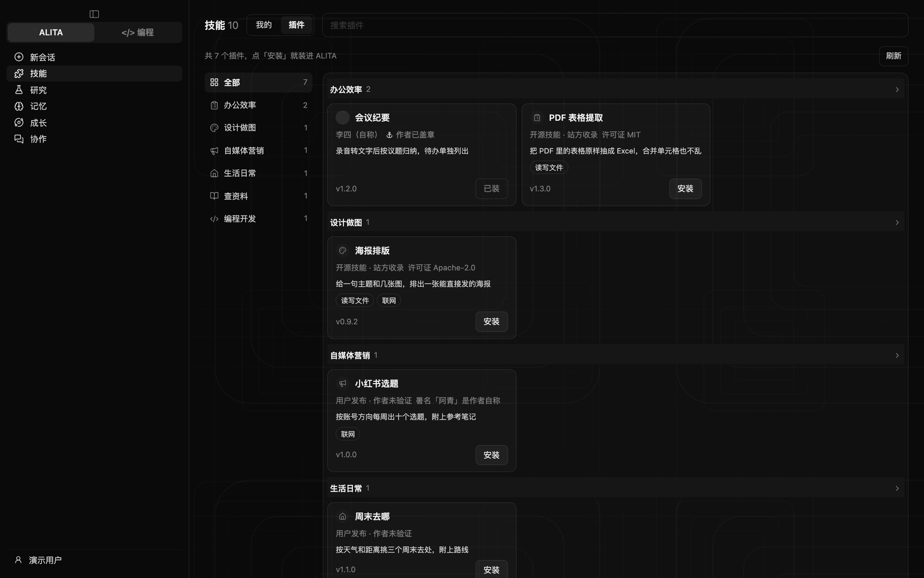Image resolution: width=924 pixels, height=578 pixels.
Task: Click the 作者已盖章 stamp badge
Action: [410, 135]
